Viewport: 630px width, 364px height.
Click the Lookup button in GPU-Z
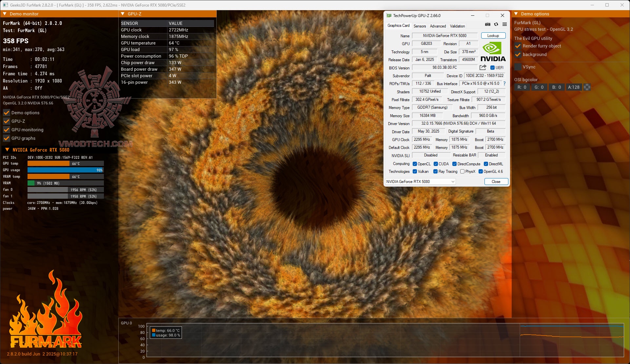(493, 35)
